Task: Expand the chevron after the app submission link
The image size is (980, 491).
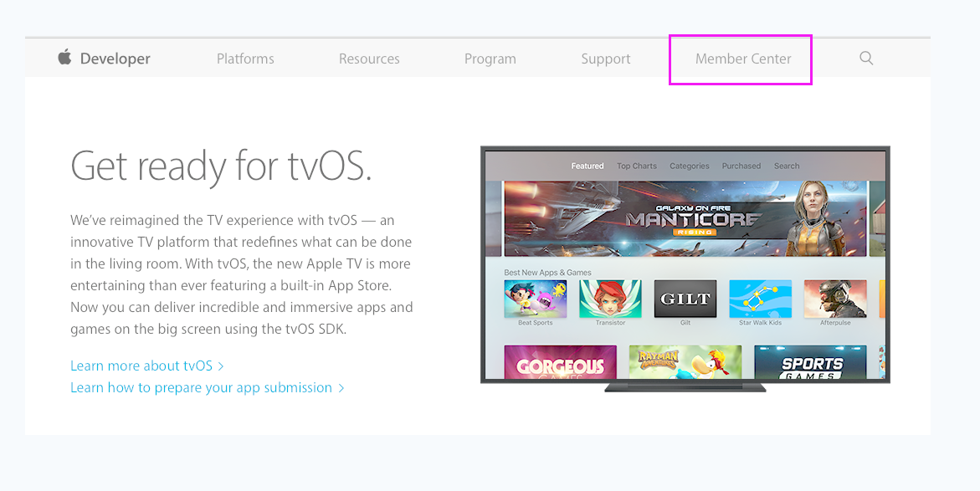Action: (x=341, y=387)
